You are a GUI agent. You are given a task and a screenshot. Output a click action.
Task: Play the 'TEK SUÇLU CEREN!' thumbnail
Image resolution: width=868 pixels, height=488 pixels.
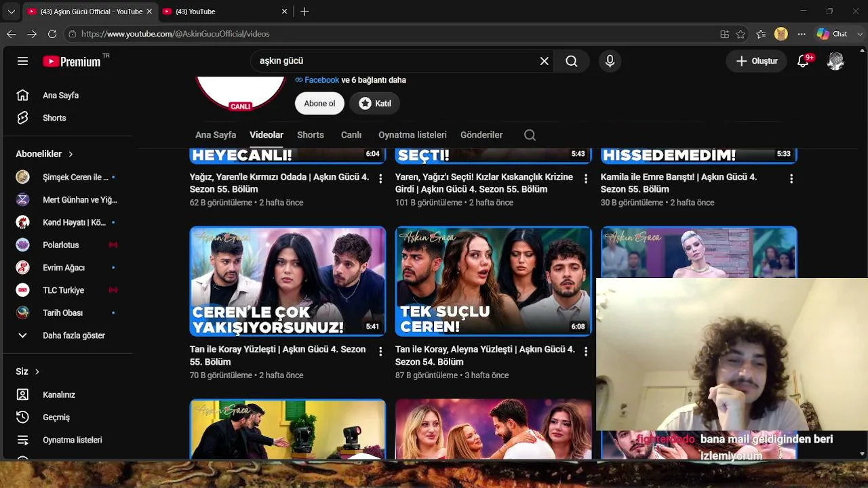pyautogui.click(x=493, y=281)
